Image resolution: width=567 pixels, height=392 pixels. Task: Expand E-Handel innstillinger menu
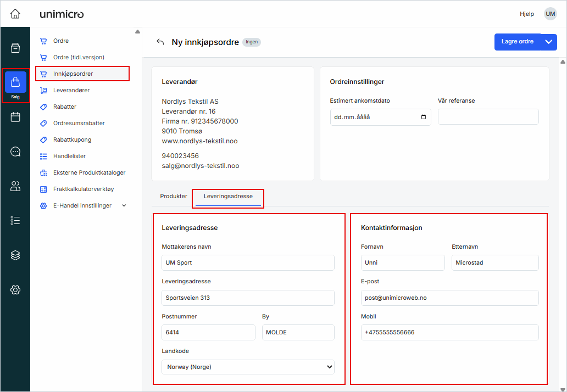point(124,205)
